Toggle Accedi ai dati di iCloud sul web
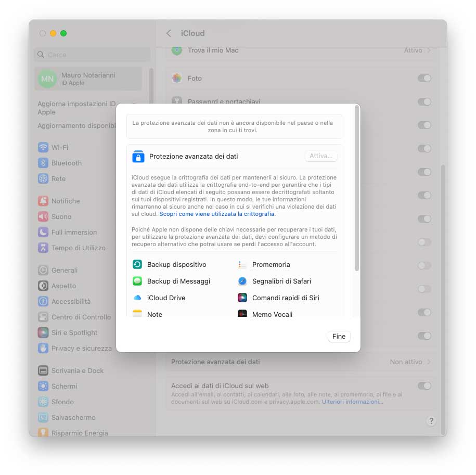The width and height of the screenshot is (476, 475). click(x=424, y=386)
